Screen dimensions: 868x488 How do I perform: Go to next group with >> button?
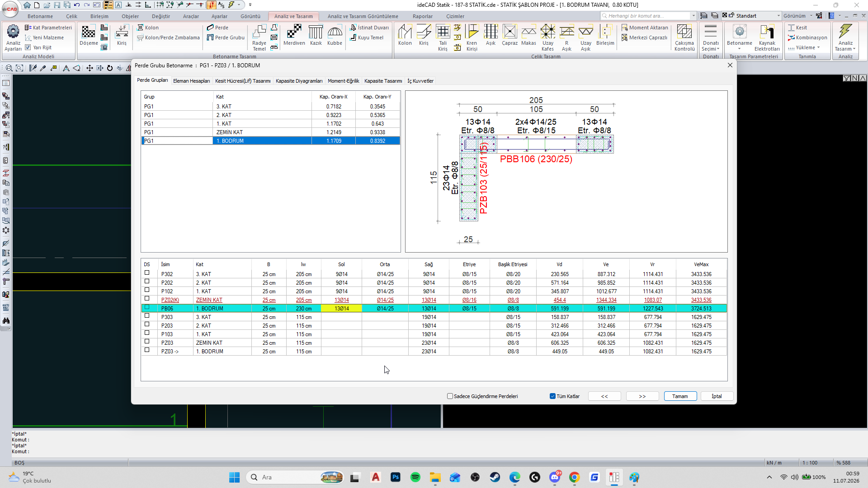coord(642,396)
